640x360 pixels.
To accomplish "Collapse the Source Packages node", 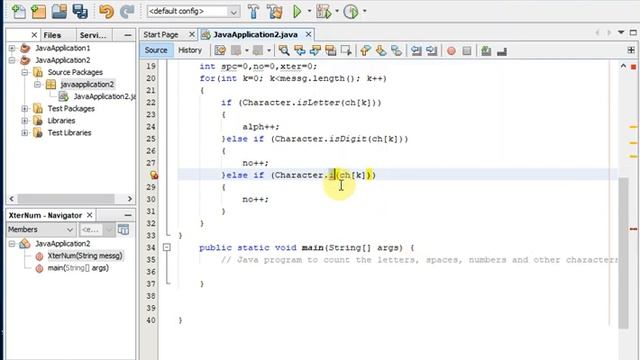I will [24, 72].
